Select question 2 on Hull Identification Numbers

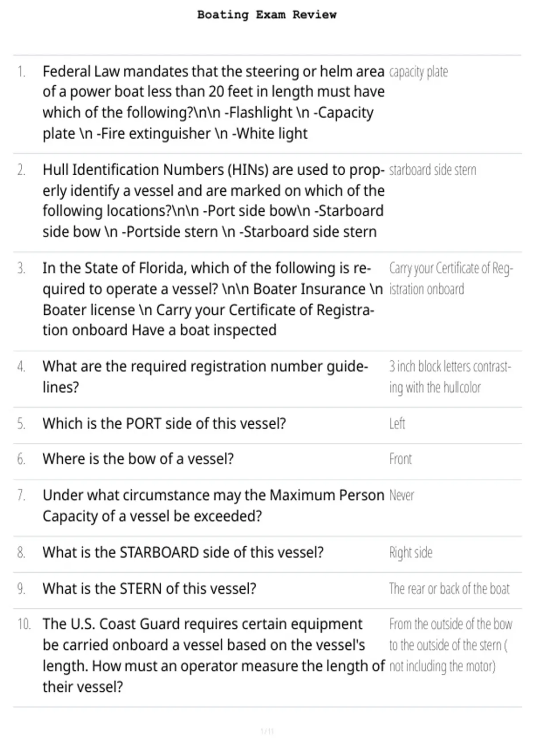click(x=214, y=201)
